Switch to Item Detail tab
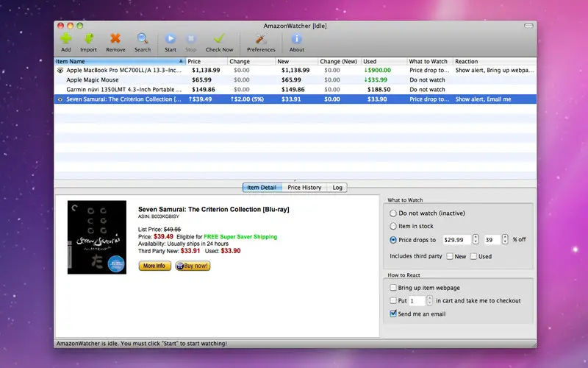Image resolution: width=588 pixels, height=368 pixels. click(x=262, y=188)
